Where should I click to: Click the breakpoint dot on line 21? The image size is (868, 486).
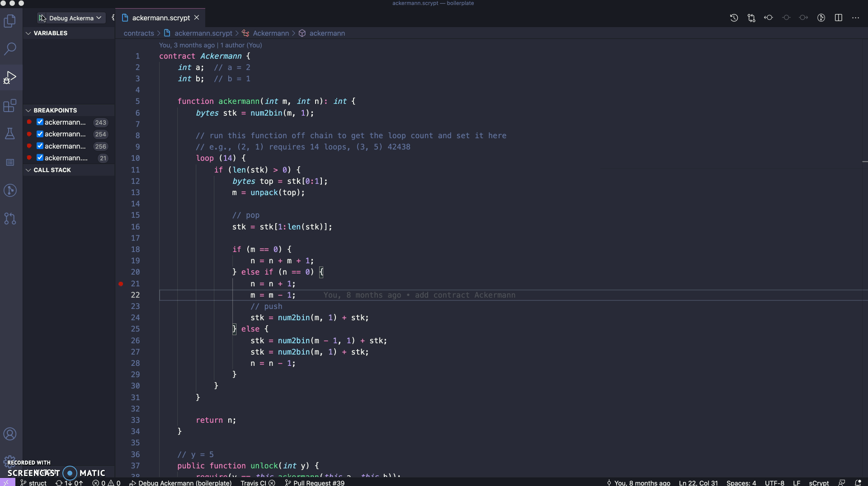coord(121,284)
